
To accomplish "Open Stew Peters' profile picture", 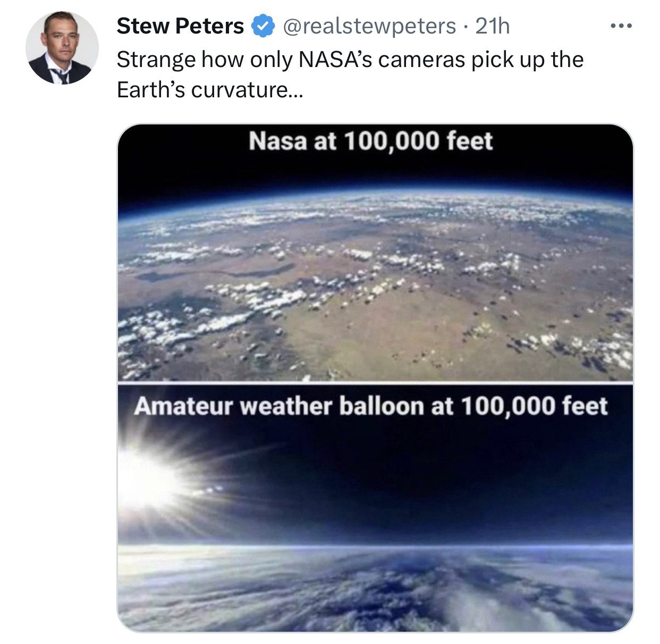I will (x=62, y=48).
